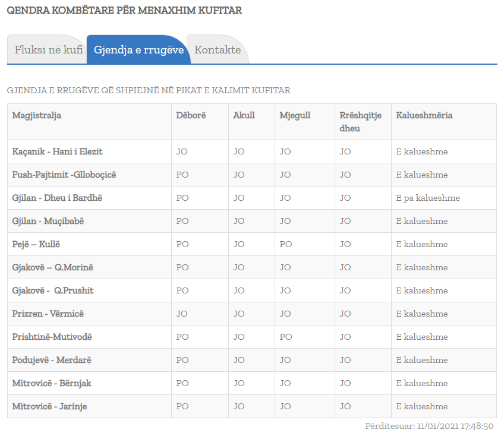The width and height of the screenshot is (504, 436).
Task: Select the Gjendja e rrugëve tab
Action: [138, 50]
